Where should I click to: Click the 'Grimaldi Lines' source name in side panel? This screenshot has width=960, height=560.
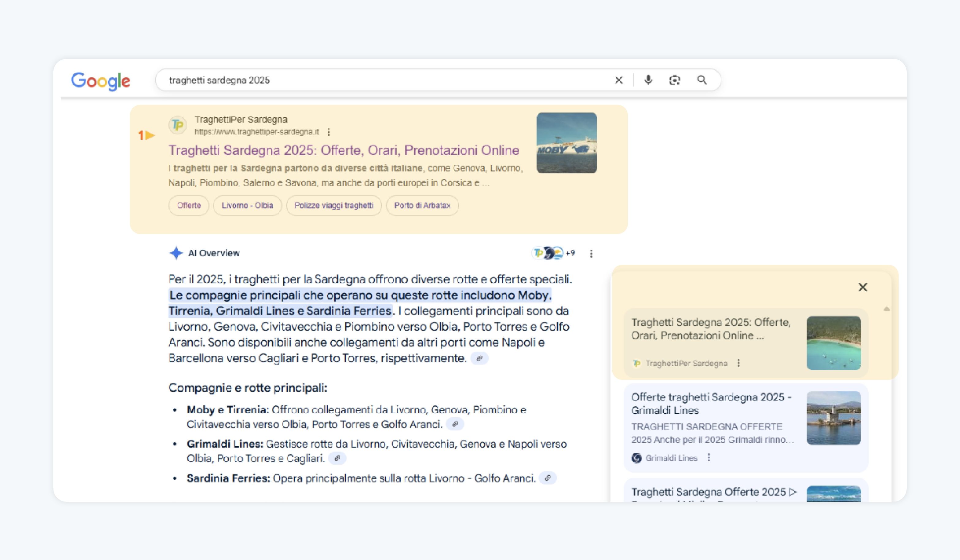pos(671,458)
